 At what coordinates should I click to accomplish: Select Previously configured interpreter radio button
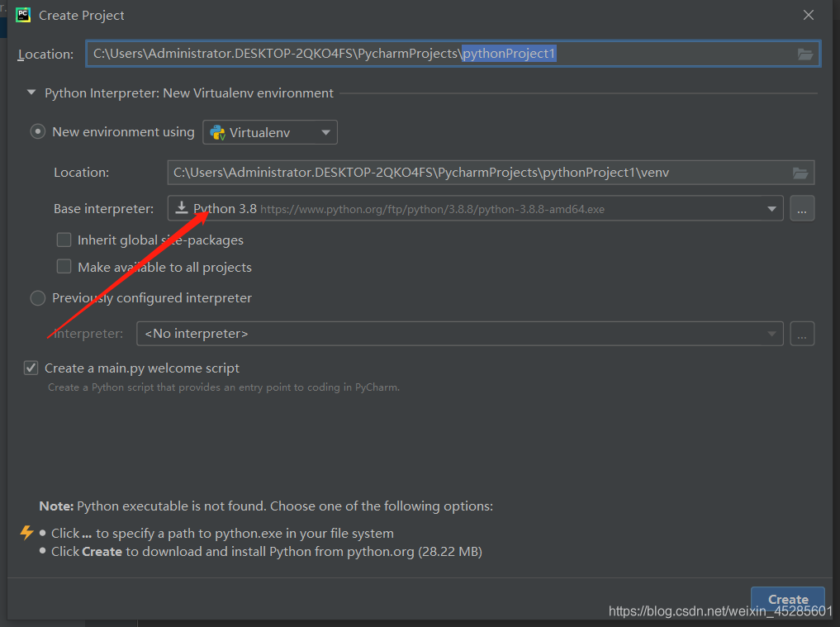37,298
